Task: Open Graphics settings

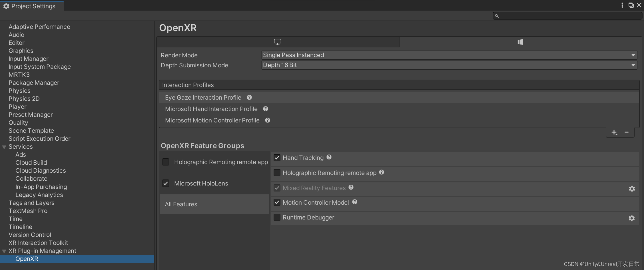Action: [x=21, y=51]
